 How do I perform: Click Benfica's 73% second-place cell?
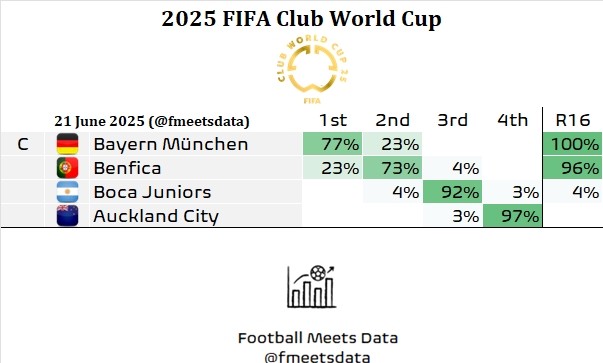pyautogui.click(x=393, y=168)
